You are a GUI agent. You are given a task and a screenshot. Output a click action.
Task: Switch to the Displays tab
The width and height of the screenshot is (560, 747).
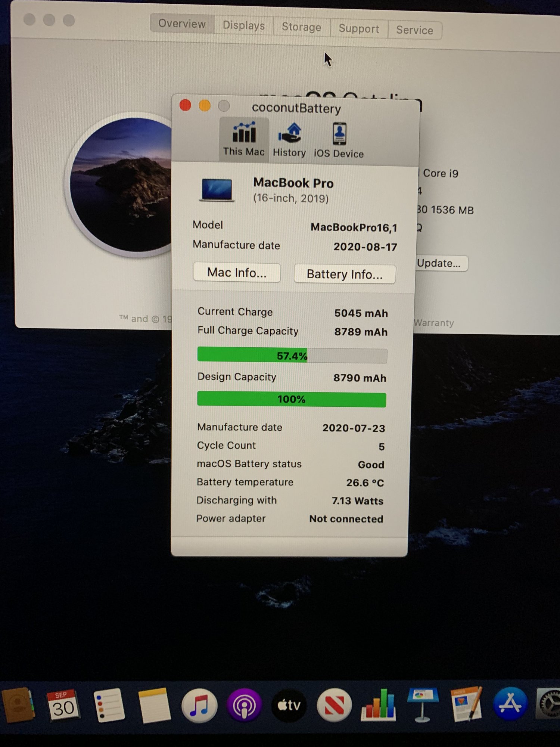pyautogui.click(x=244, y=25)
